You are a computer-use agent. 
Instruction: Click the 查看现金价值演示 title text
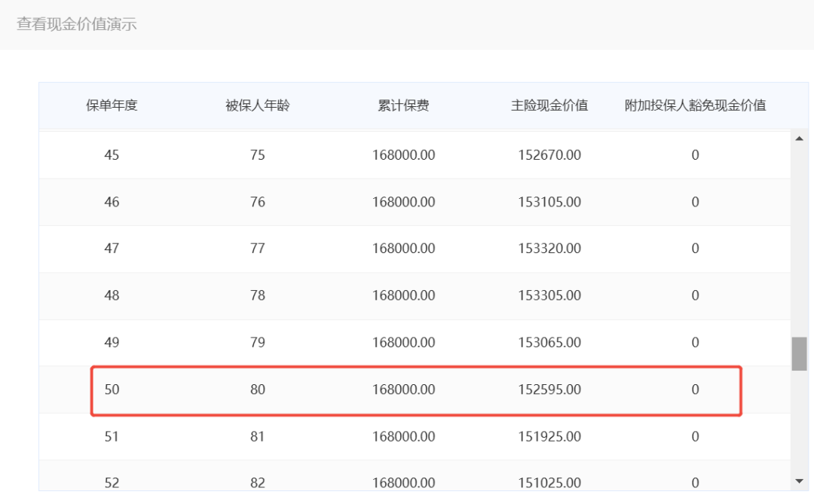[76, 24]
